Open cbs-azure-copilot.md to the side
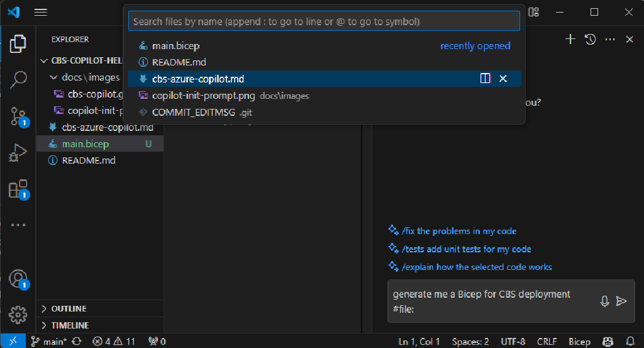This screenshot has height=348, width=644. pos(485,79)
